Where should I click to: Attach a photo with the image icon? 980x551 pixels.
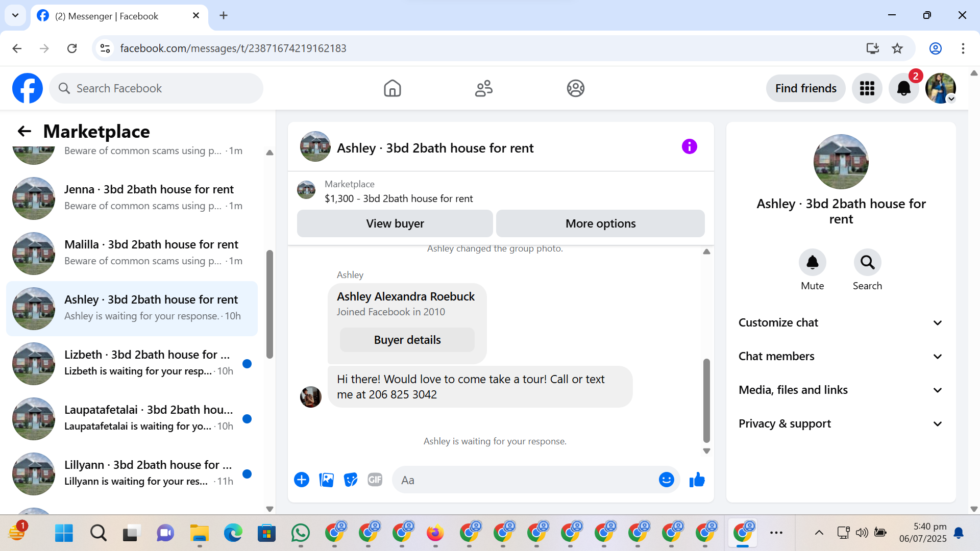point(326,480)
